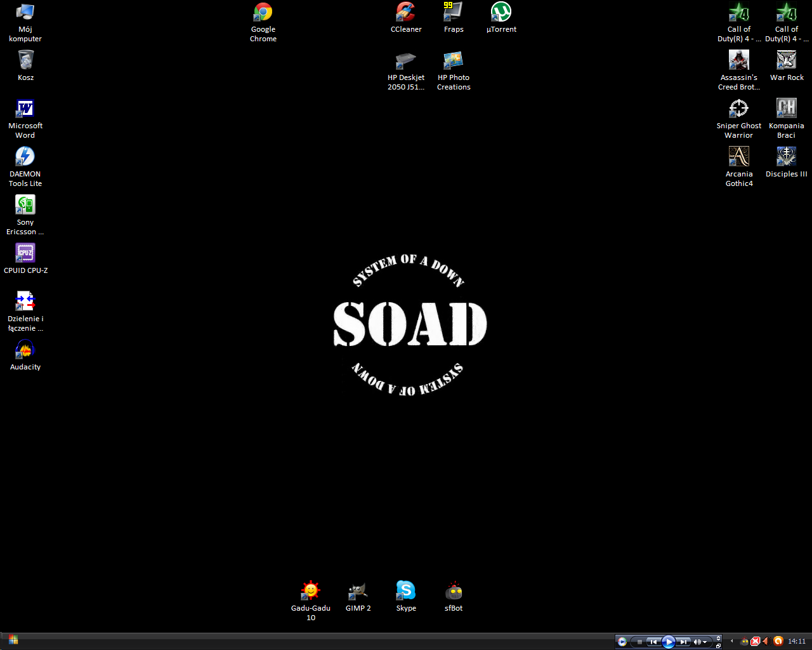Screen dimensions: 812x650
Task: Click the GIMP 2 desktop icon
Action: (x=358, y=596)
